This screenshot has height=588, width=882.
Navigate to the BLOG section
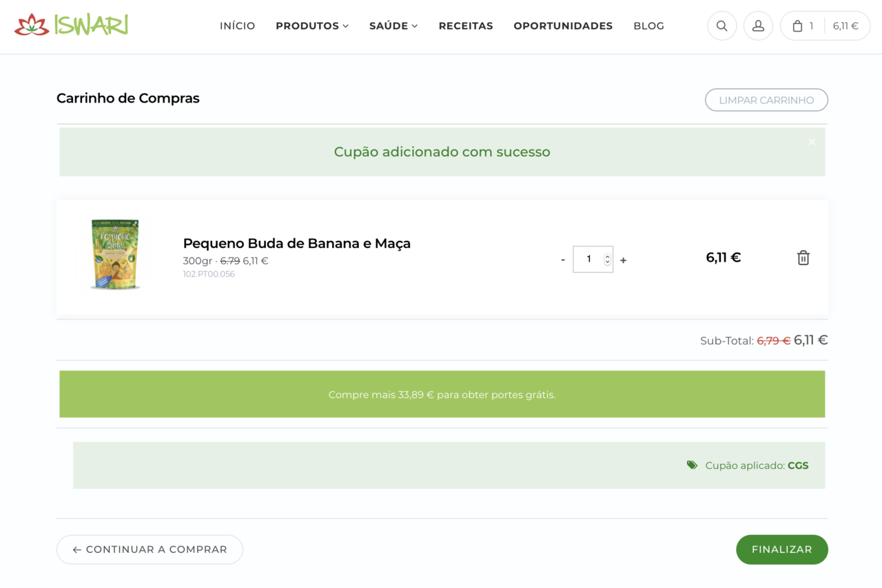point(648,25)
